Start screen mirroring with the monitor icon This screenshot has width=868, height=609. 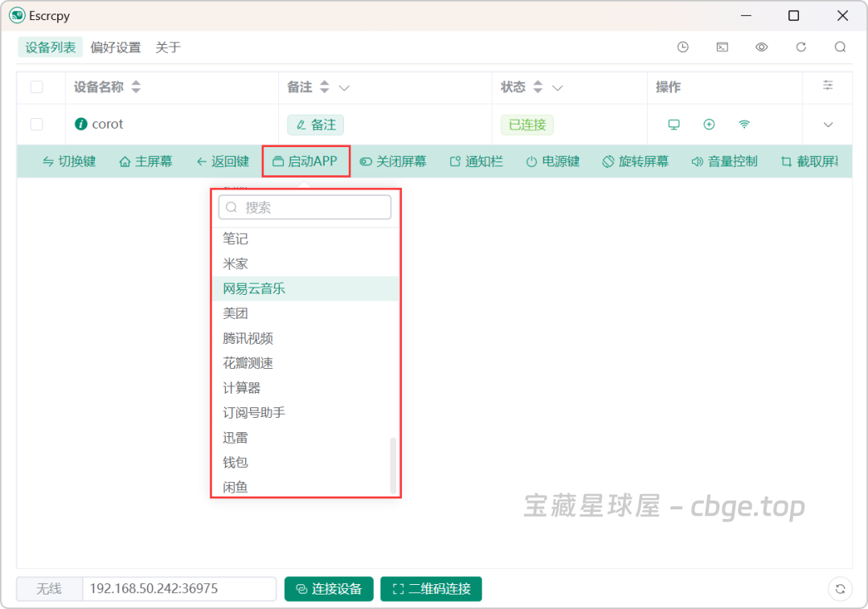coord(674,125)
